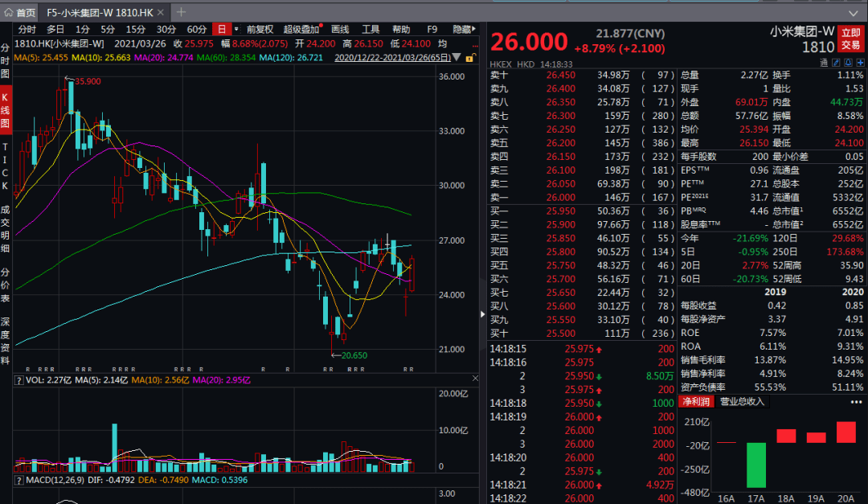The image size is (868, 504).
Task: Open the F9 deep data menu
Action: click(432, 30)
